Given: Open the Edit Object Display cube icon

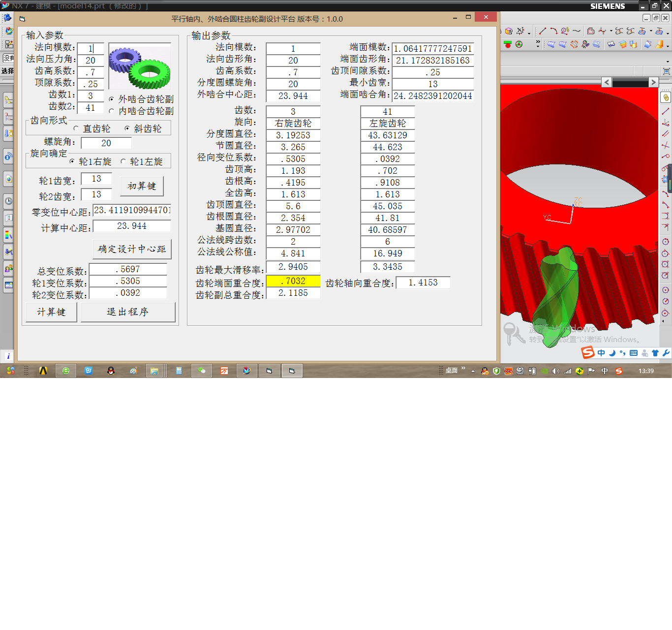Looking at the screenshot, I should tap(509, 31).
